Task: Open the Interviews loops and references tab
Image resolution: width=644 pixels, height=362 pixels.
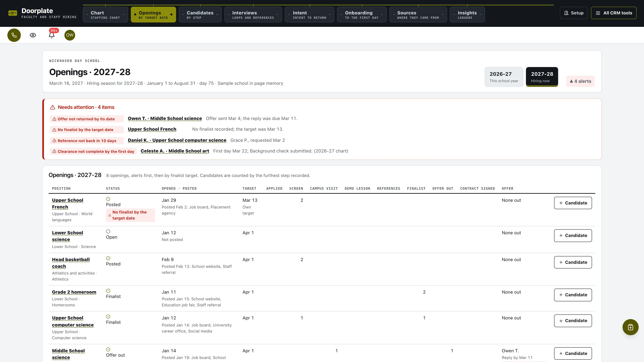Action: coord(253,15)
